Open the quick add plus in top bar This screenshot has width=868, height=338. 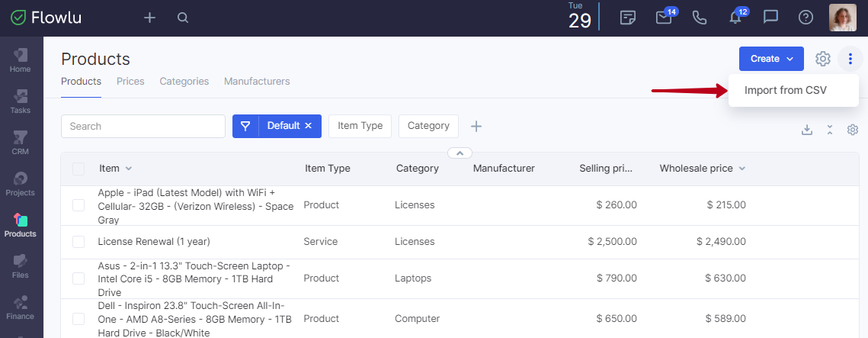149,18
